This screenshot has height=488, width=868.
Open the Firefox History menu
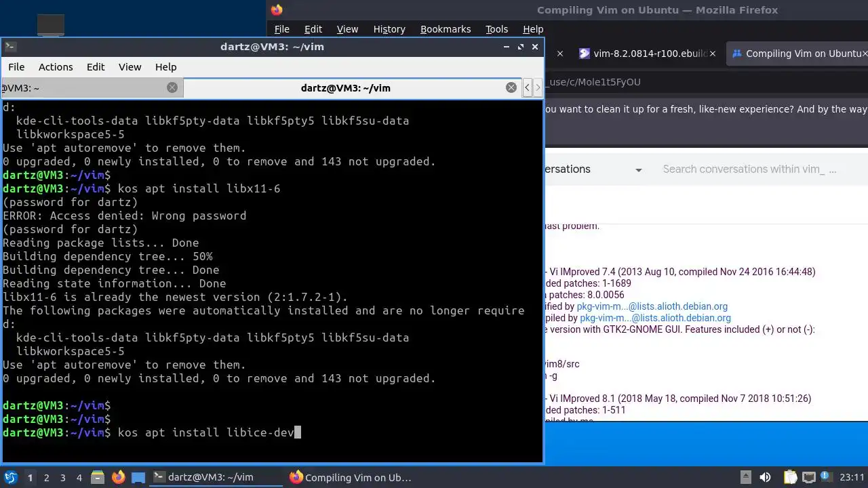tap(389, 29)
